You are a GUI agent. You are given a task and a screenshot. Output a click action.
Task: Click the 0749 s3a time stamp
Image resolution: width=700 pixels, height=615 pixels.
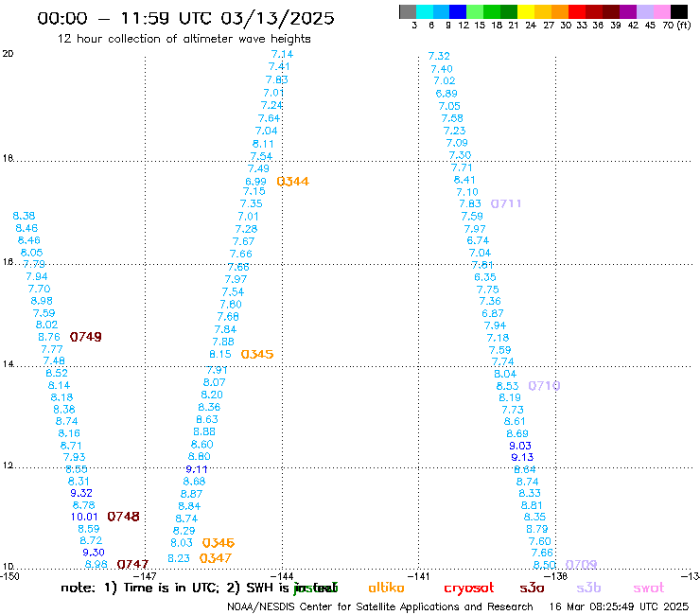click(x=86, y=337)
